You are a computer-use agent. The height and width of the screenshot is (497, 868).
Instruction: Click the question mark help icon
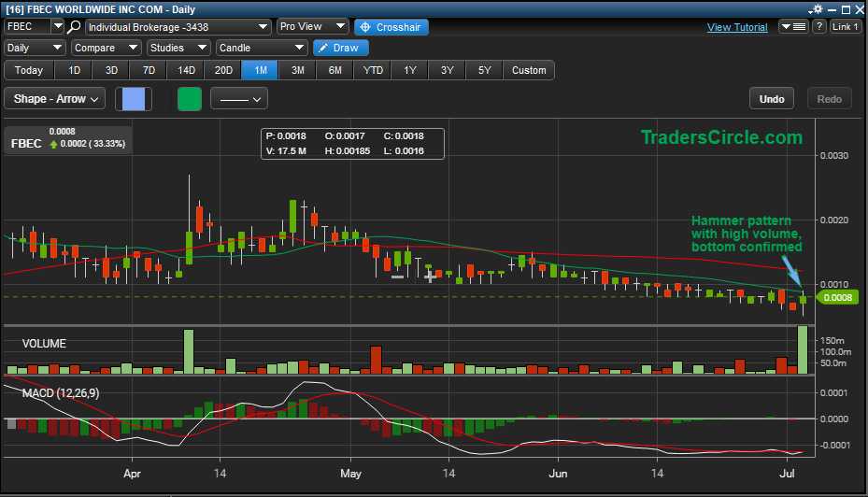click(x=819, y=26)
